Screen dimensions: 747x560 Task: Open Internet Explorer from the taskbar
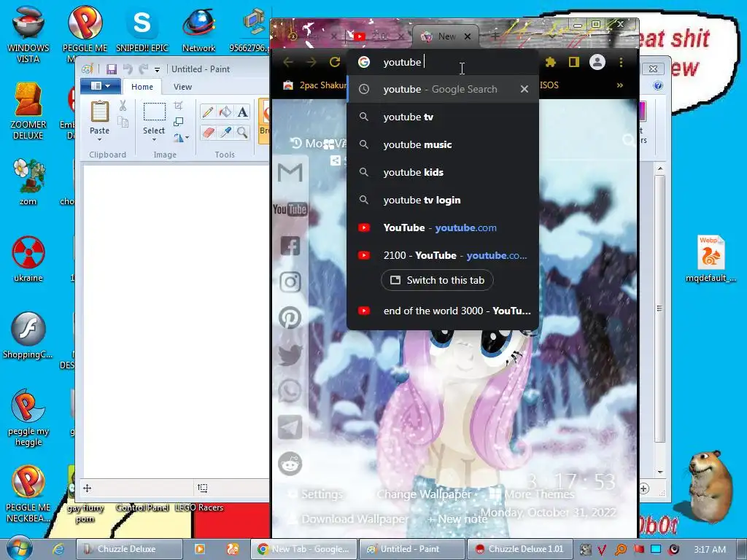tap(58, 549)
